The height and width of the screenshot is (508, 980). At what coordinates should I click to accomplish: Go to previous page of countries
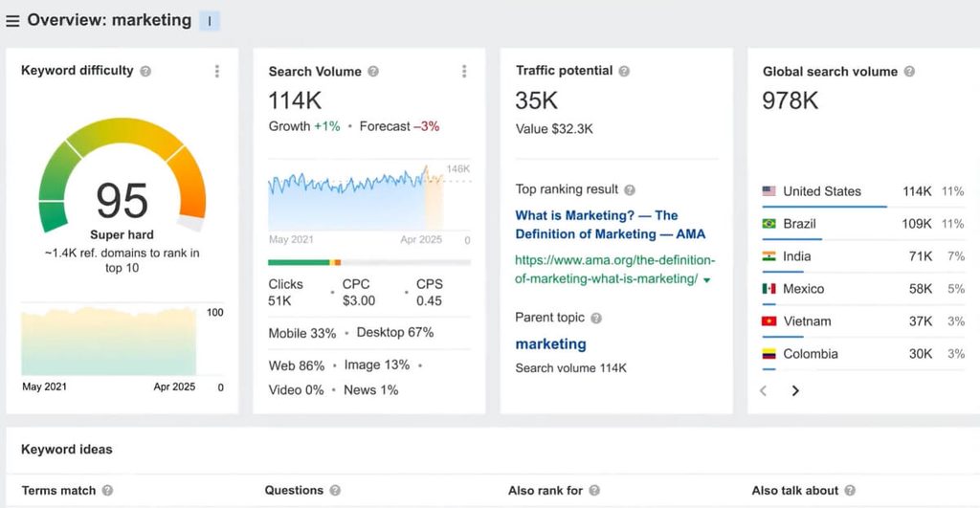pos(763,391)
